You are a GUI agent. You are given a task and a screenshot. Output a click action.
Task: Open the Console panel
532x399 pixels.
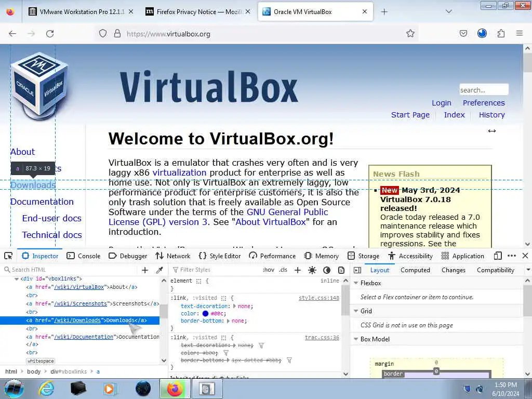[84, 256]
